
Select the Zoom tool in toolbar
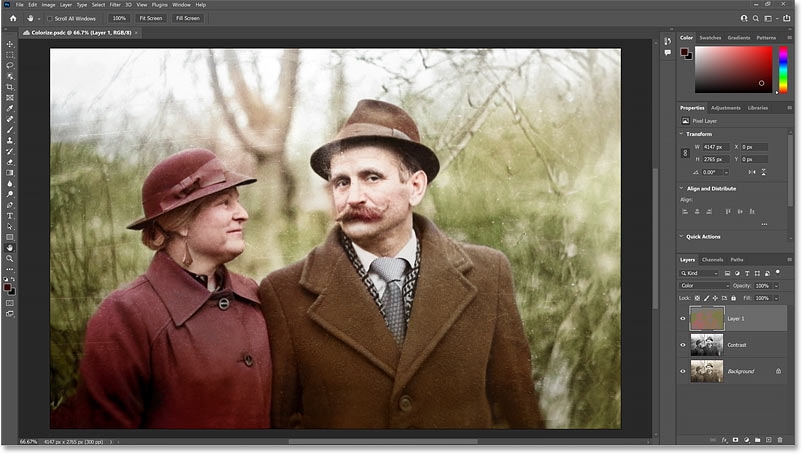[10, 259]
